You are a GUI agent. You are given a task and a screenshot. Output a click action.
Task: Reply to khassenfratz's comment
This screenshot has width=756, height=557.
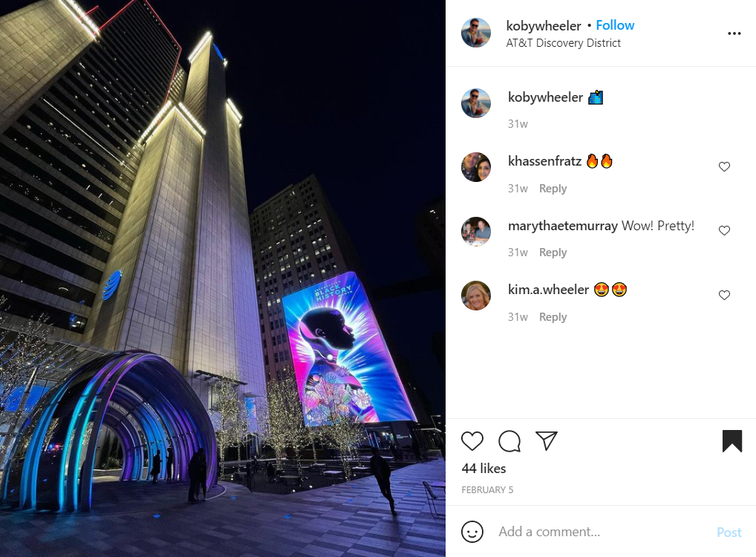point(553,189)
